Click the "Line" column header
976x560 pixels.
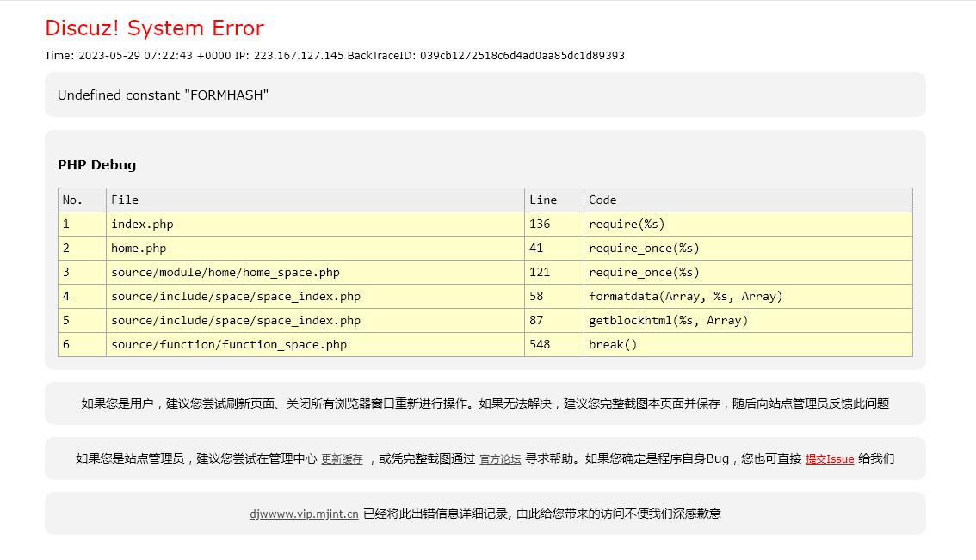[x=543, y=200]
